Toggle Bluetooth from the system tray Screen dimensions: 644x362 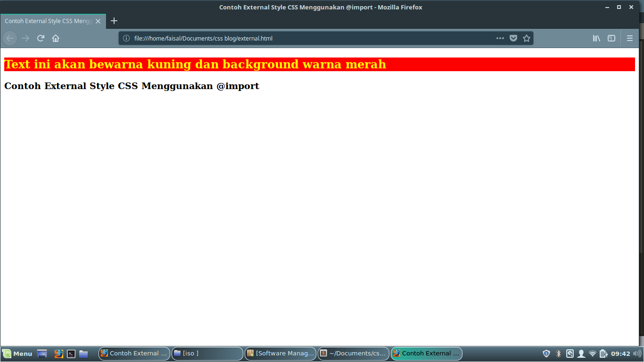point(558,354)
